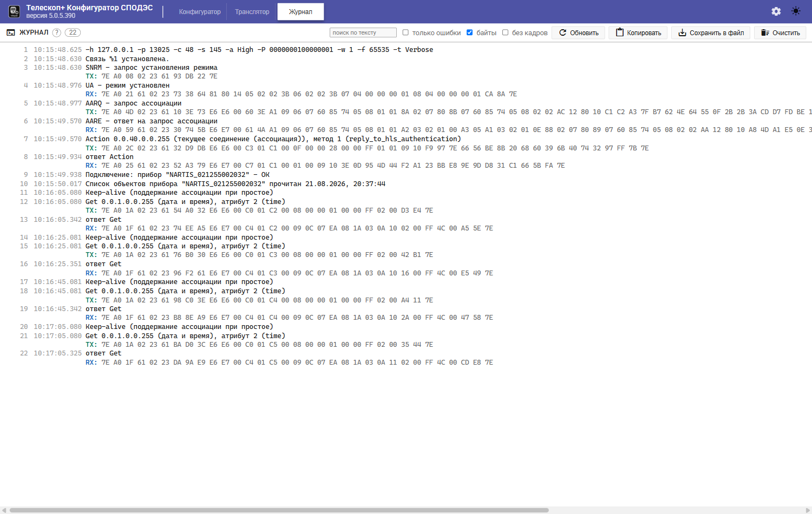The height and width of the screenshot is (514, 812).
Task: Select 'ответ Action' log line
Action: click(109, 157)
